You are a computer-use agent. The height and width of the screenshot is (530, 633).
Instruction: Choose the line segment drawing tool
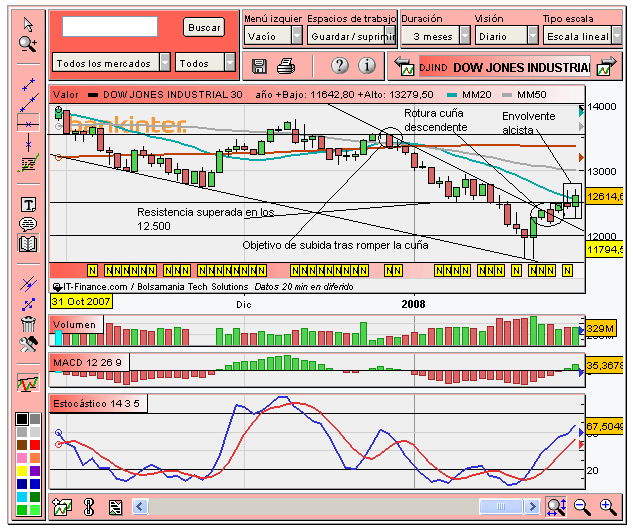28,84
